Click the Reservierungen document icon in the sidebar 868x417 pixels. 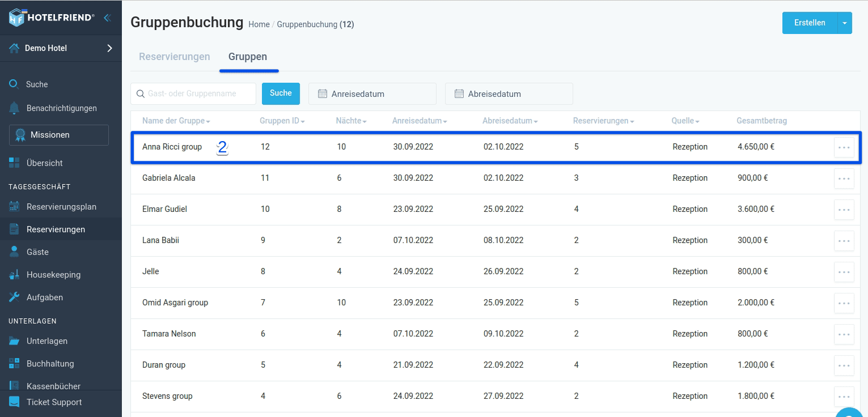(14, 229)
